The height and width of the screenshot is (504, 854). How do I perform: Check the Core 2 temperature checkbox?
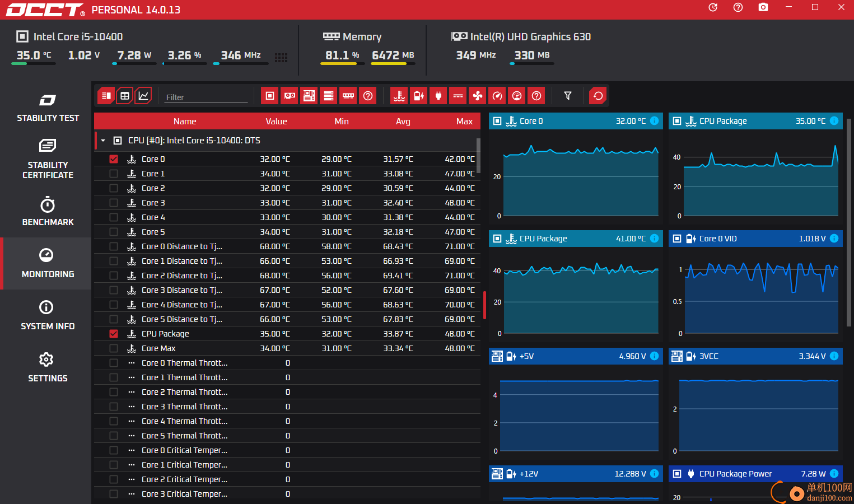(x=114, y=188)
